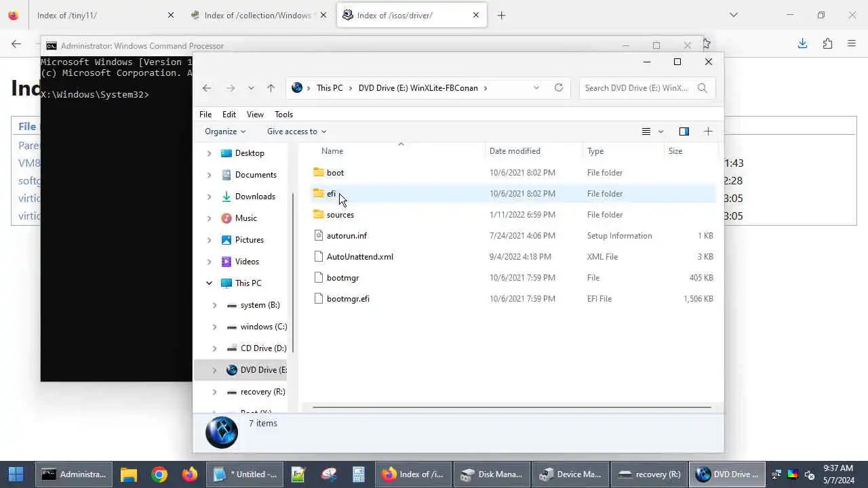
Task: Click the sources folder icon
Action: click(319, 214)
